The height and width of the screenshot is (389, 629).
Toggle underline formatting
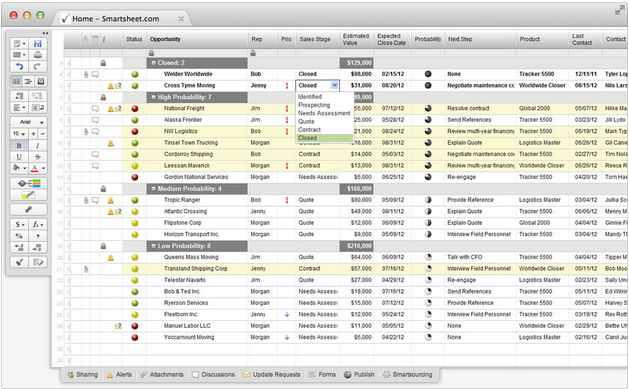pyautogui.click(x=19, y=157)
